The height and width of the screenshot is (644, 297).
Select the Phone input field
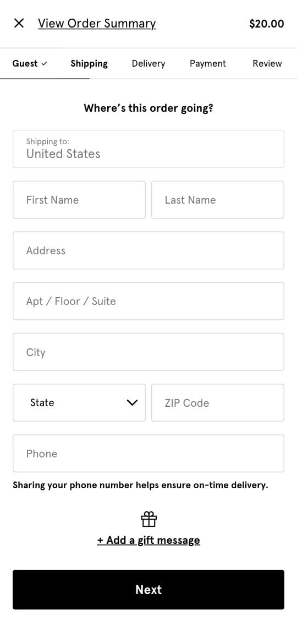pos(148,454)
